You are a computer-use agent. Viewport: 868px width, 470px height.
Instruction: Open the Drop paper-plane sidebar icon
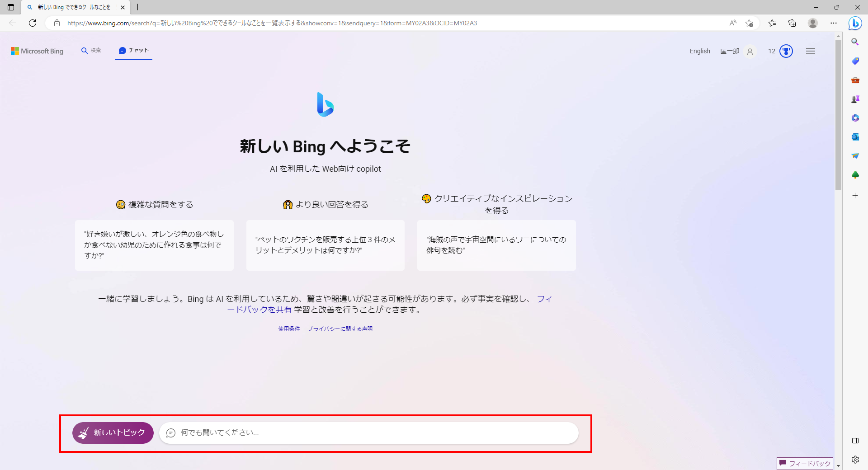(x=855, y=156)
